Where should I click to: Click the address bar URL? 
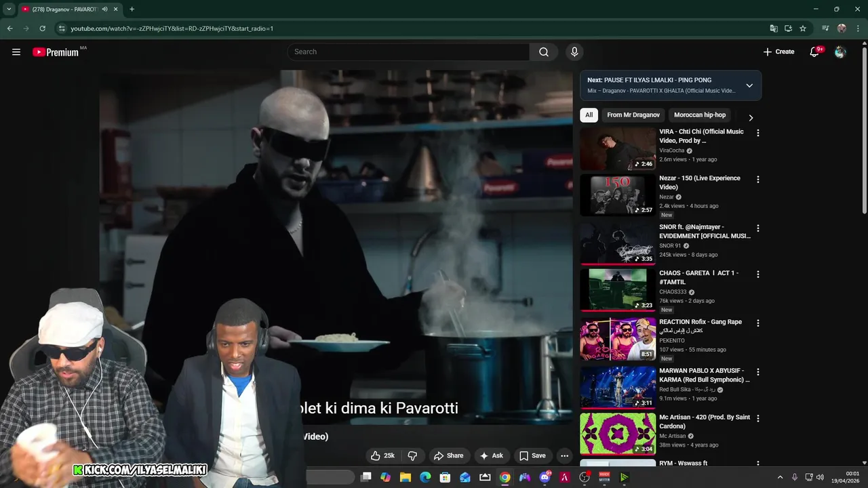172,28
